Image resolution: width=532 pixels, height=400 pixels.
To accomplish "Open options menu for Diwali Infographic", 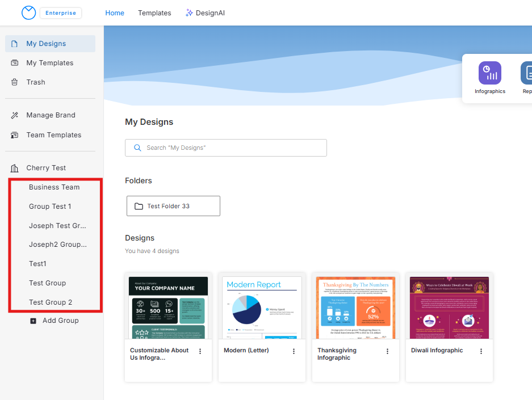I will click(x=481, y=351).
